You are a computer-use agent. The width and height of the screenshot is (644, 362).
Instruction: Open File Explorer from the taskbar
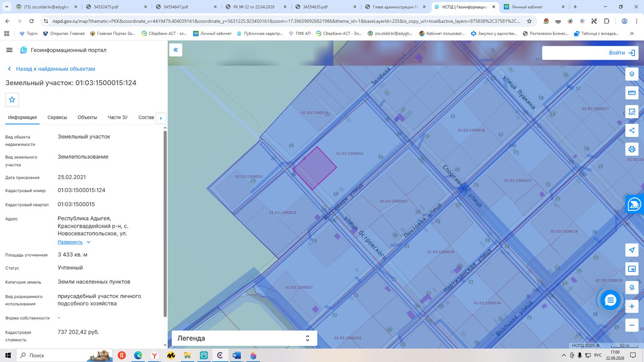pos(187,355)
